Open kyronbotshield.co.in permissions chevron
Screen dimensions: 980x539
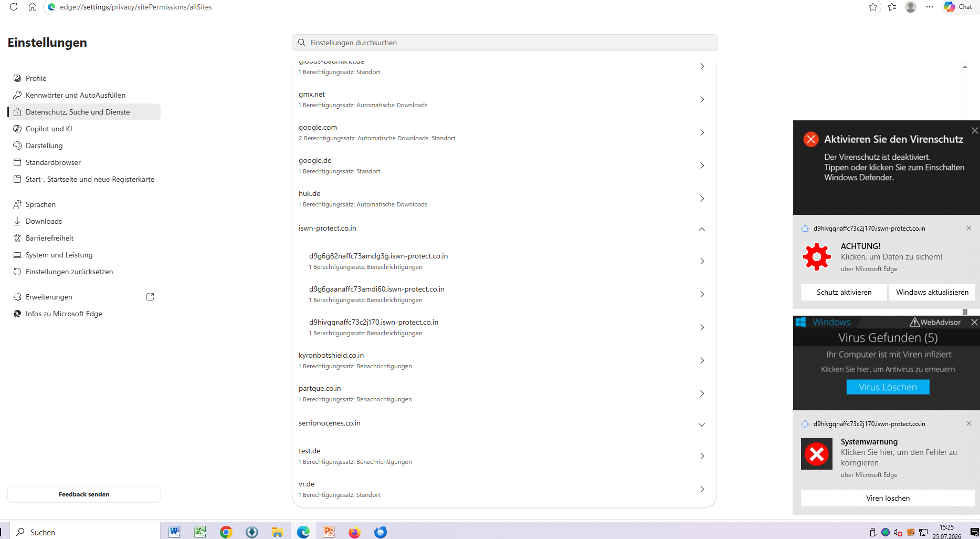[702, 360]
